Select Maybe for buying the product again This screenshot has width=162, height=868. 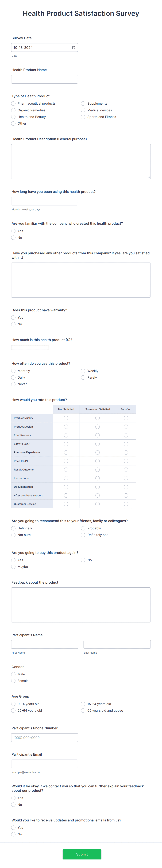(13, 567)
